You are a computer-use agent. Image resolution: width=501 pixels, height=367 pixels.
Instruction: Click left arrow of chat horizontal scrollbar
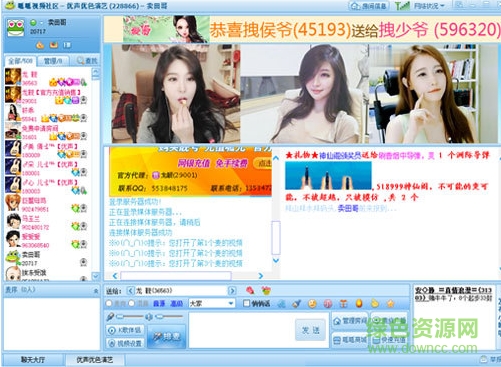click(x=115, y=276)
